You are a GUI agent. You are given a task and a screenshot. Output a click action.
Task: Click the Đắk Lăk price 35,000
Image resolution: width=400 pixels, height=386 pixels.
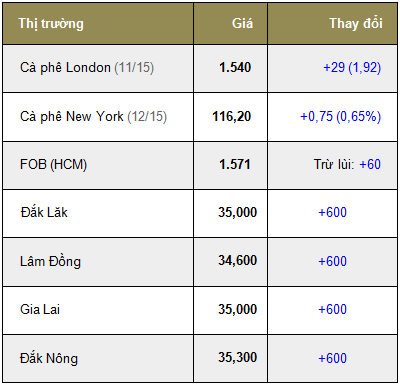coord(238,212)
